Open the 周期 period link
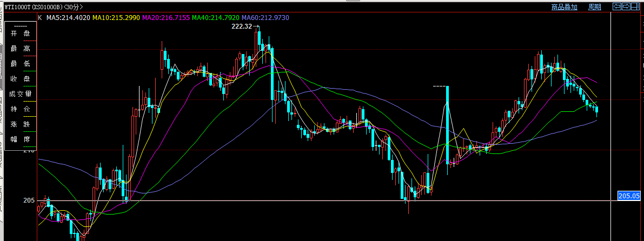This screenshot has height=241, width=644. coord(594,6)
